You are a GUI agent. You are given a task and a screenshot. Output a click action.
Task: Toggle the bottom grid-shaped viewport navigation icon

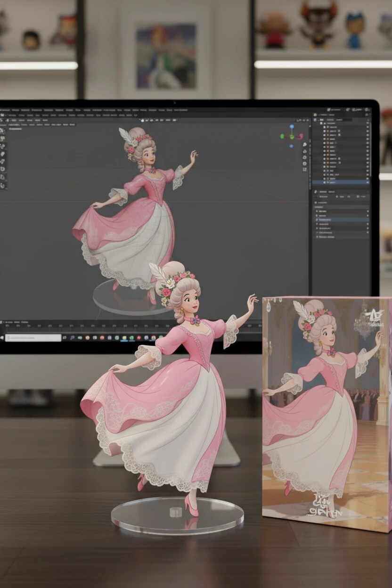pyautogui.click(x=305, y=170)
